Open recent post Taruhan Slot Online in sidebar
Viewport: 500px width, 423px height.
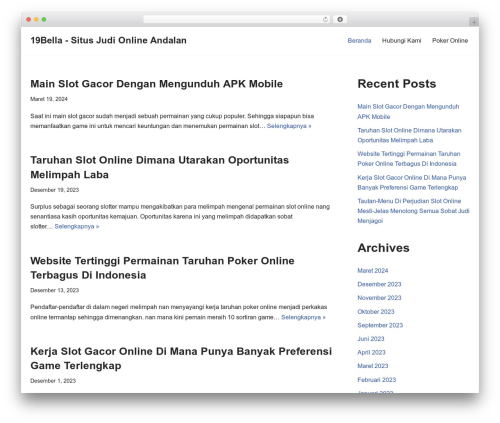(409, 135)
